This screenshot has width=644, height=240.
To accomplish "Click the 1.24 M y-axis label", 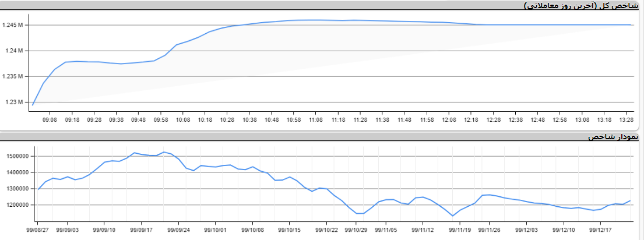I will pyautogui.click(x=14, y=51).
